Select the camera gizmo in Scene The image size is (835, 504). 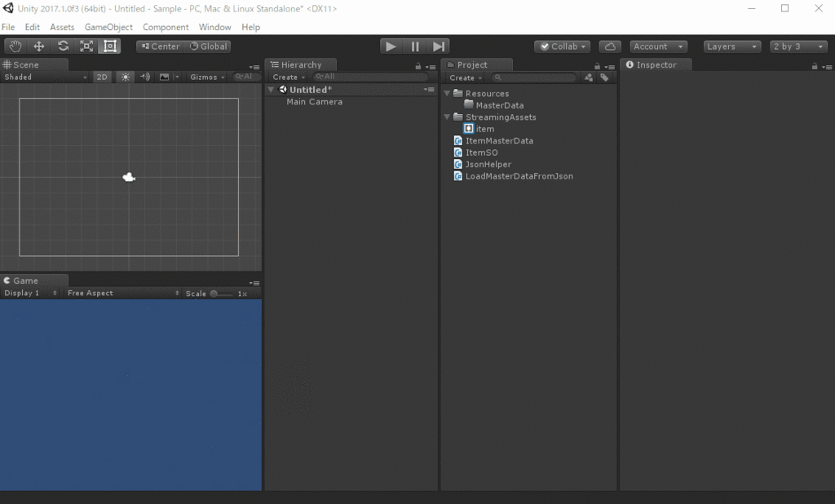coord(129,177)
